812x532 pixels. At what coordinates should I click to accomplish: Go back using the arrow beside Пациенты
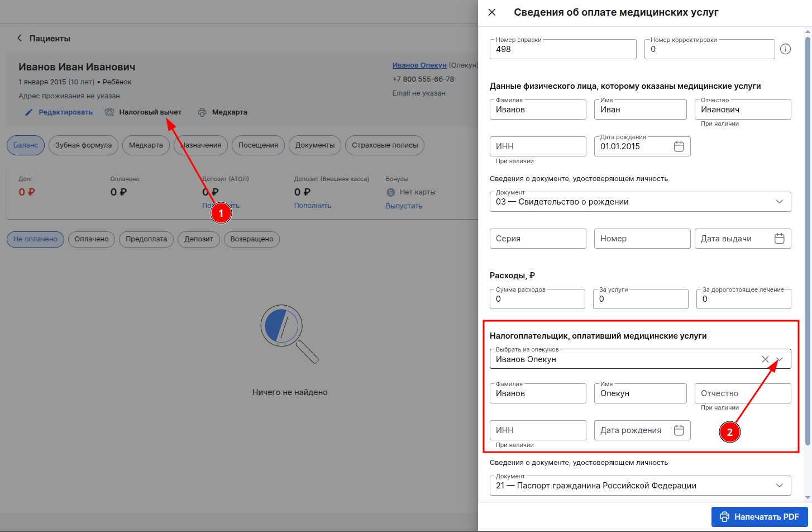click(x=20, y=38)
